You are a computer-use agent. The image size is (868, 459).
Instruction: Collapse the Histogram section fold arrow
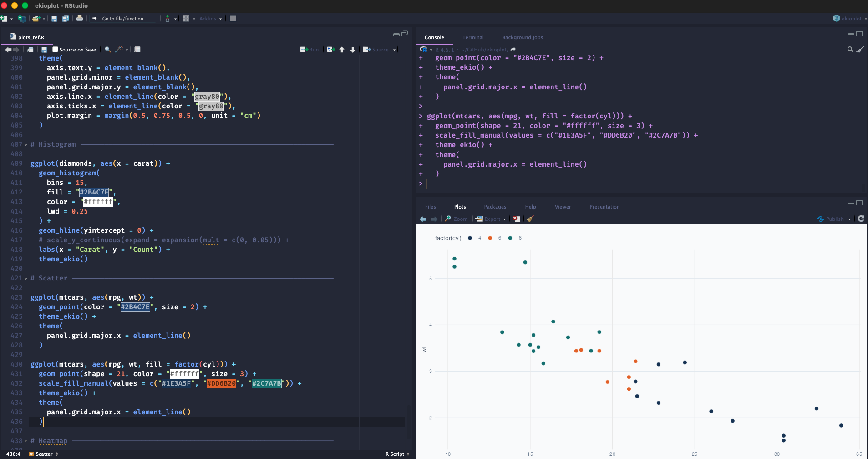(x=25, y=145)
